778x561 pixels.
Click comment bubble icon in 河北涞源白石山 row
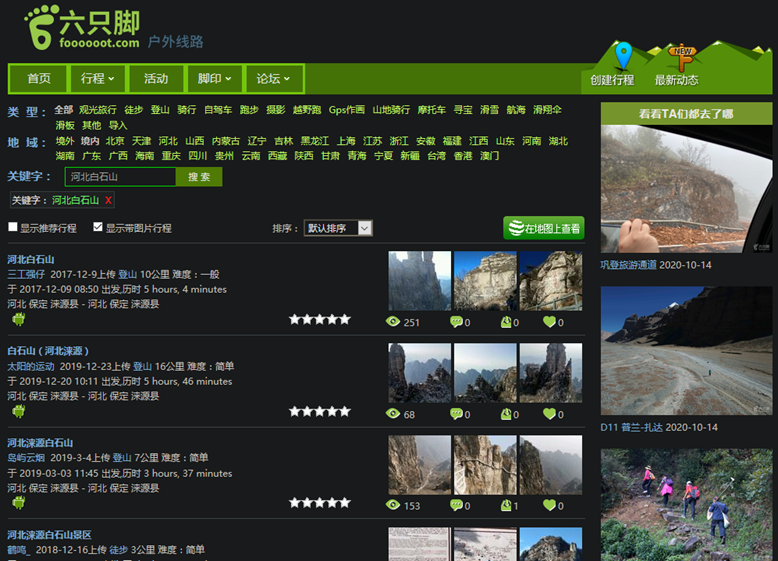456,505
